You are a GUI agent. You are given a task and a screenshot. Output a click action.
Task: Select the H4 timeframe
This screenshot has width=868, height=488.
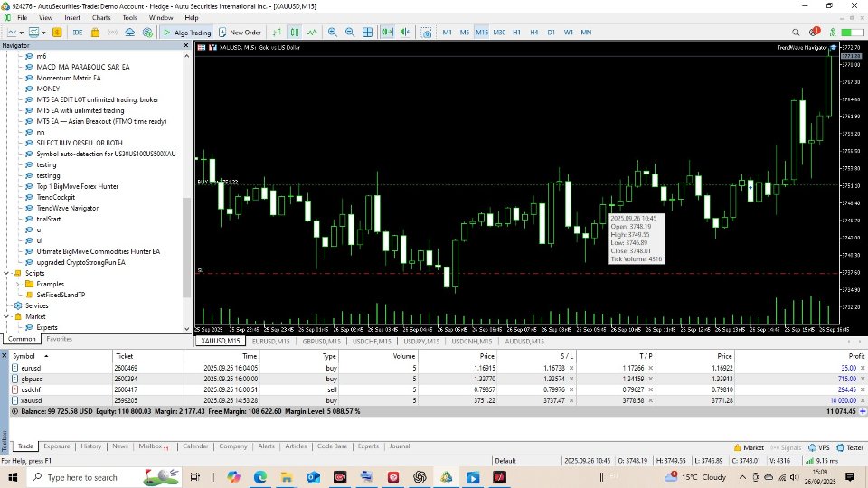533,33
